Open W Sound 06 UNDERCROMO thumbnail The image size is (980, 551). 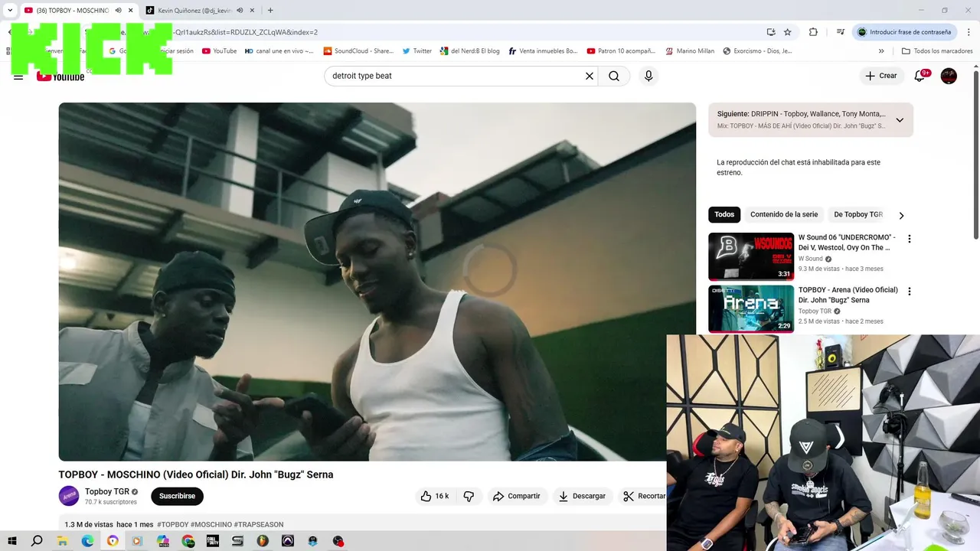click(750, 256)
